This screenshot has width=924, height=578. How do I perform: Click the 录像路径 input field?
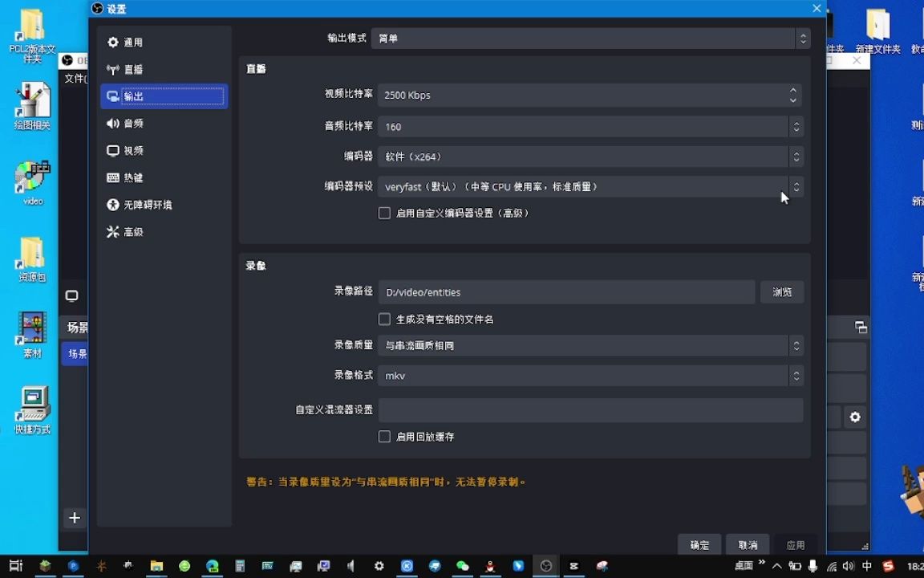point(566,292)
